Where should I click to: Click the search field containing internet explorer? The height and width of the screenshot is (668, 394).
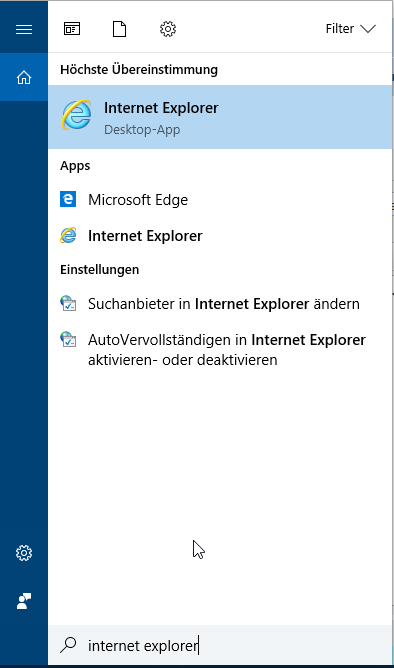(x=220, y=645)
